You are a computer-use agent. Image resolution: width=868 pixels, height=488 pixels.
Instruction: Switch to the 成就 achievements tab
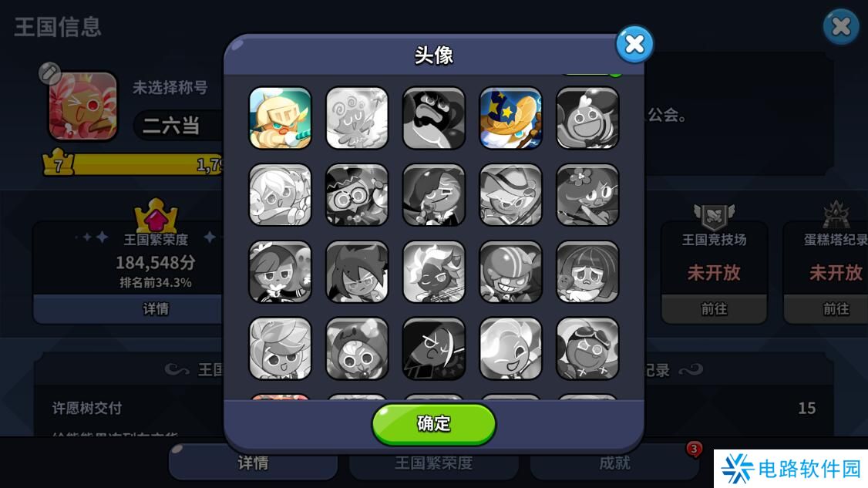click(x=614, y=463)
